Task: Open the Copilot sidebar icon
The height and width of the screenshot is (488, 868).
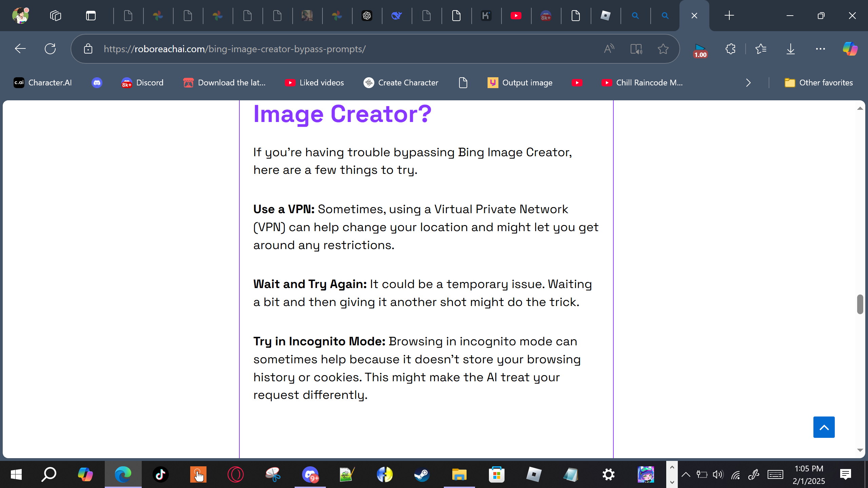Action: 850,49
